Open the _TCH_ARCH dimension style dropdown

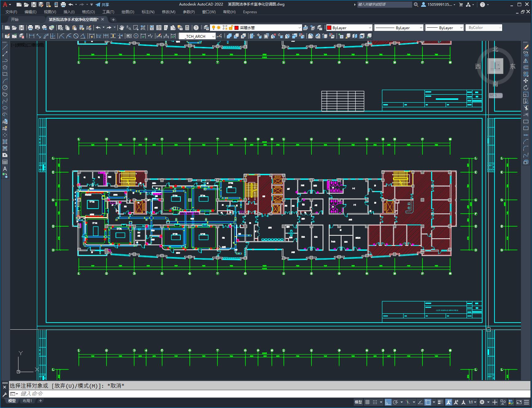click(197, 36)
